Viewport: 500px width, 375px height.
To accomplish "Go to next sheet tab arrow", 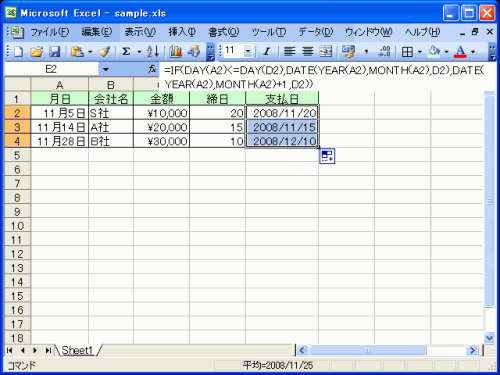I will pos(35,350).
